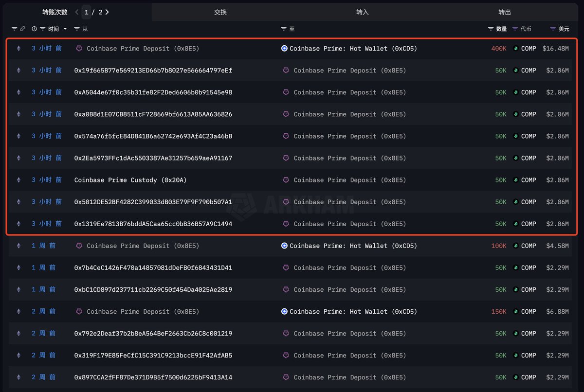Click the 400K amount value
The width and height of the screenshot is (584, 392).
(499, 49)
